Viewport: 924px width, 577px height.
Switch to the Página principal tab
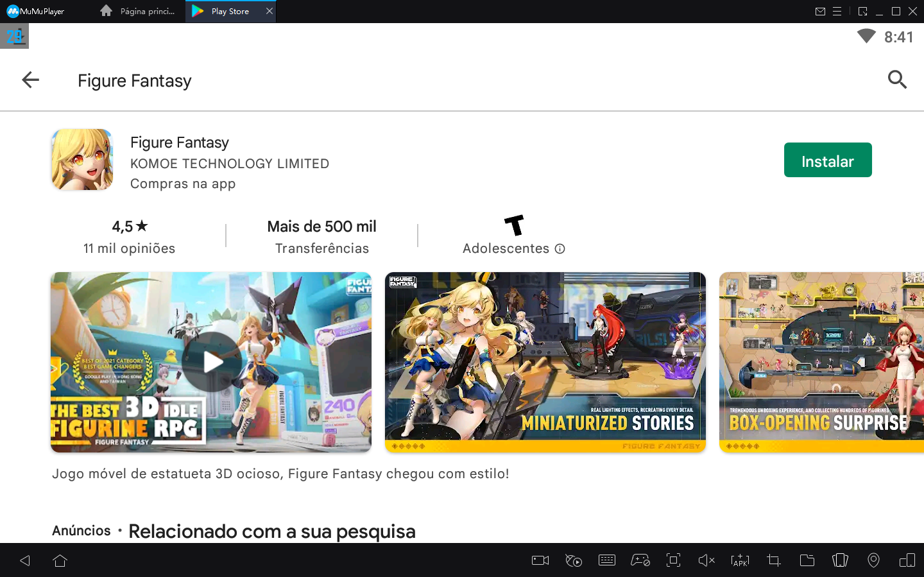click(x=139, y=12)
